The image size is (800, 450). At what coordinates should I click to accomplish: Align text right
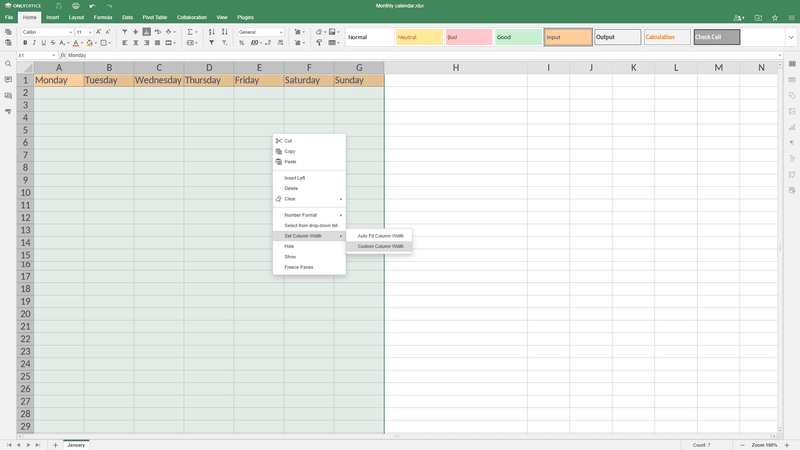tap(146, 43)
